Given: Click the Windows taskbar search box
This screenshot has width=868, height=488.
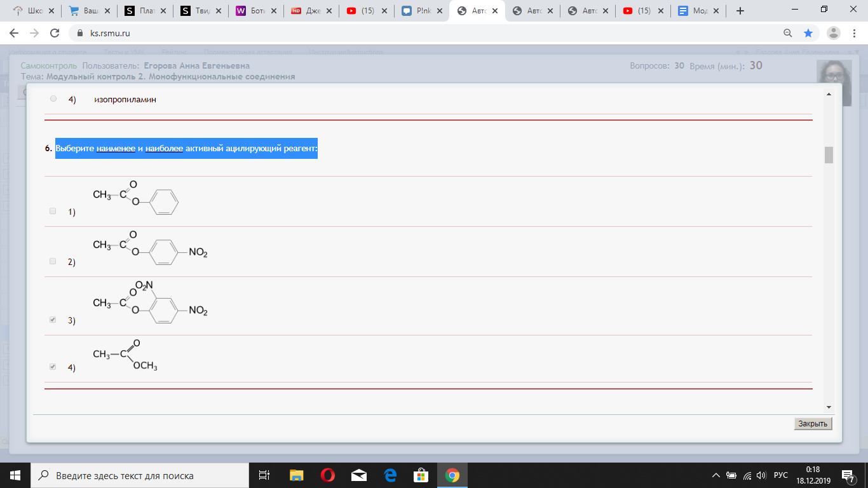Looking at the screenshot, I should point(140,475).
